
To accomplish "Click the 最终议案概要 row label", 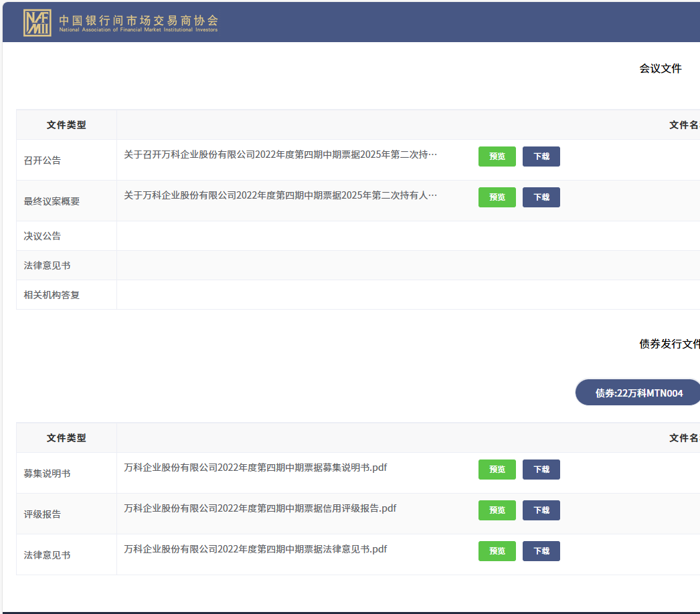I will click(x=52, y=201).
